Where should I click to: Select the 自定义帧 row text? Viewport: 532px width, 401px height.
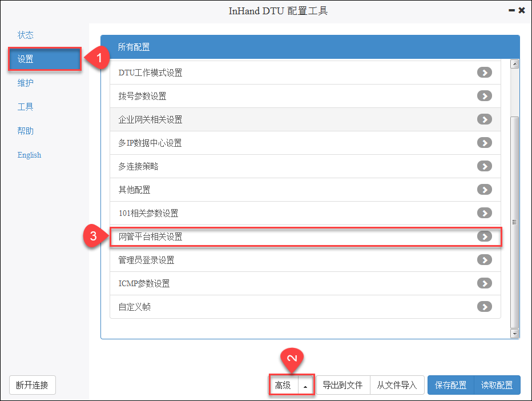coord(134,307)
